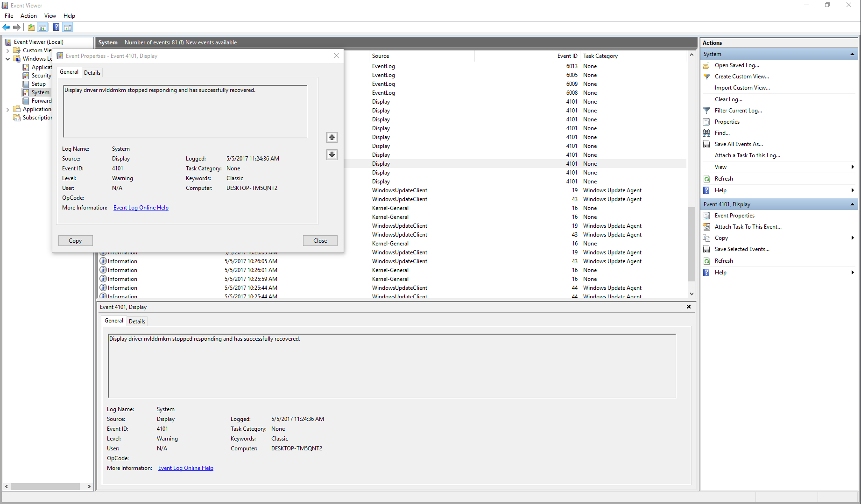
Task: Select Create Custom View filter icon
Action: click(x=706, y=77)
